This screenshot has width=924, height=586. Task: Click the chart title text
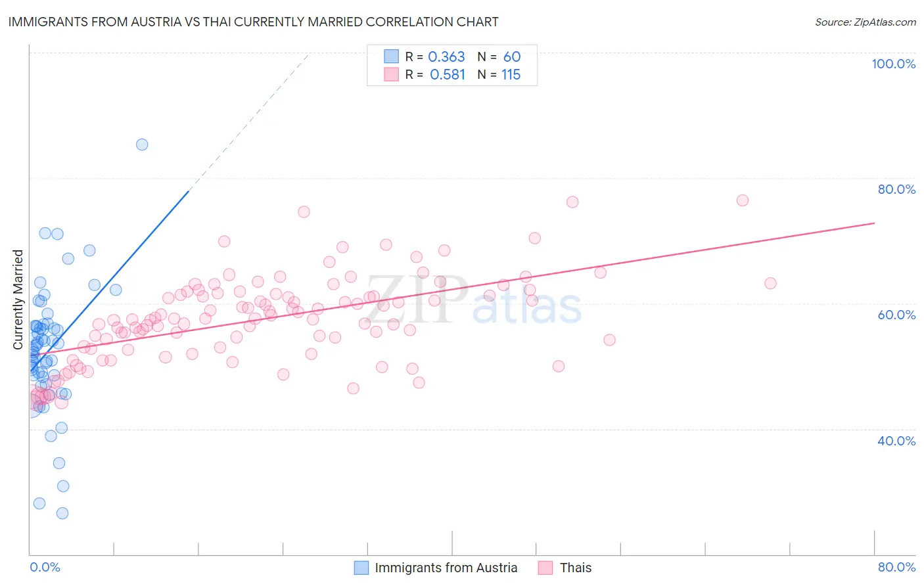click(x=253, y=22)
